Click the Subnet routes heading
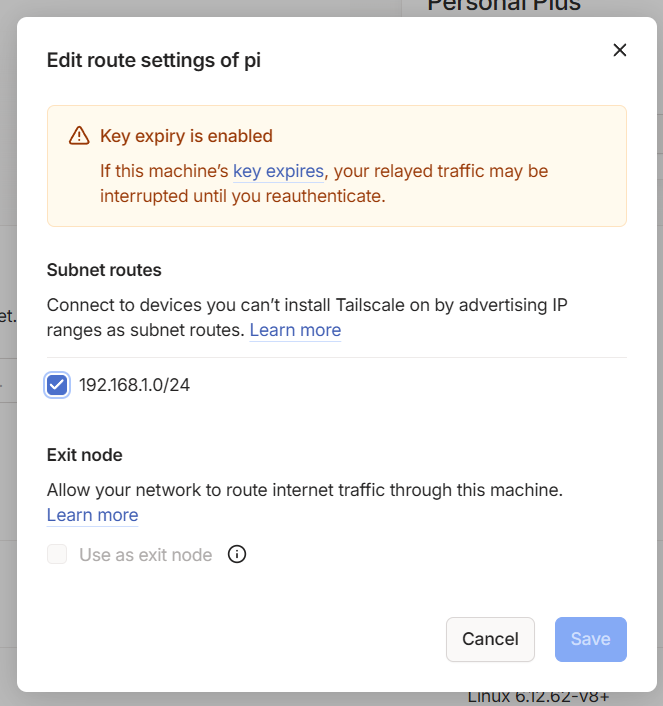 (x=104, y=270)
